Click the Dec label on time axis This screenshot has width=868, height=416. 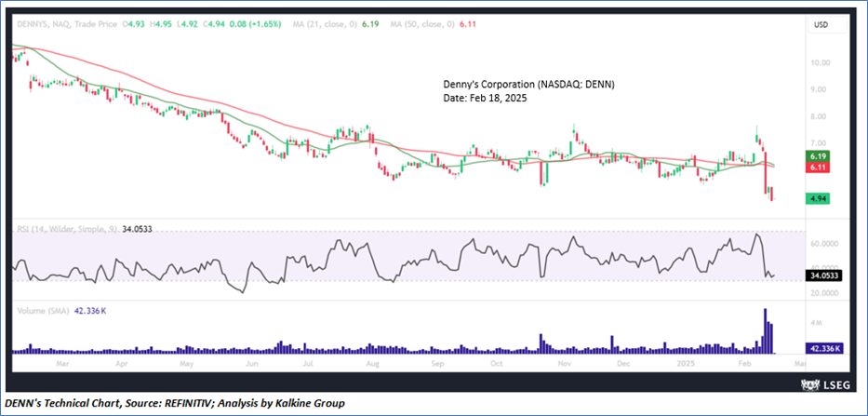(x=623, y=364)
